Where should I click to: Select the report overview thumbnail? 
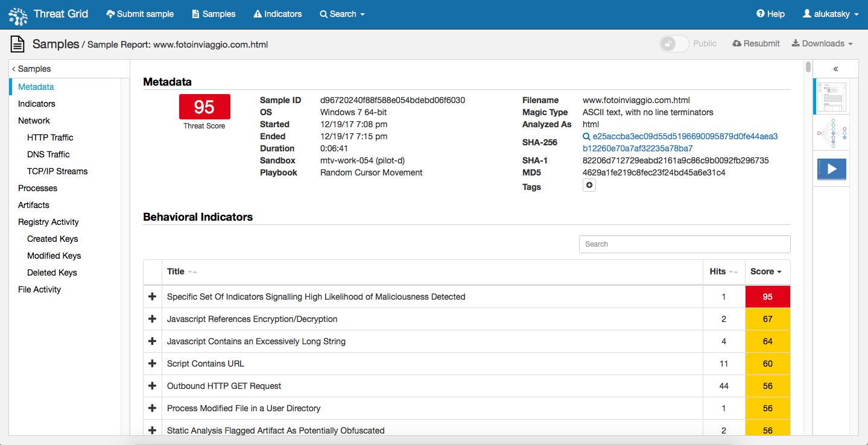(831, 96)
